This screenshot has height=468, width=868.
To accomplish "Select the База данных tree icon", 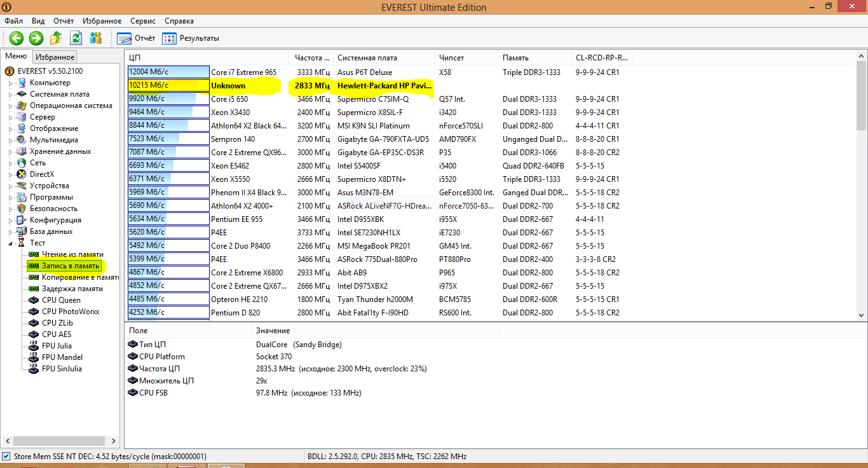I will (x=22, y=231).
